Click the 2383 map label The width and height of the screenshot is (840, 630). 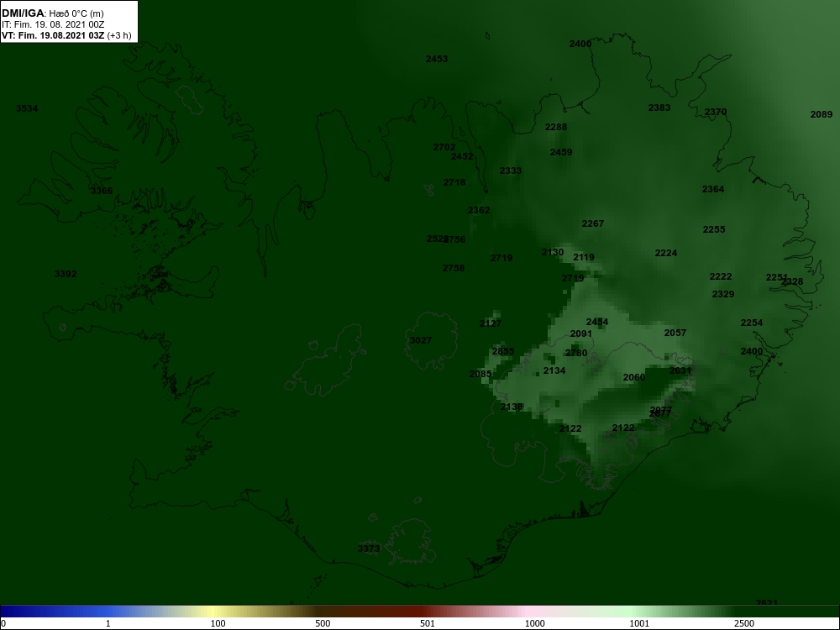point(659,108)
